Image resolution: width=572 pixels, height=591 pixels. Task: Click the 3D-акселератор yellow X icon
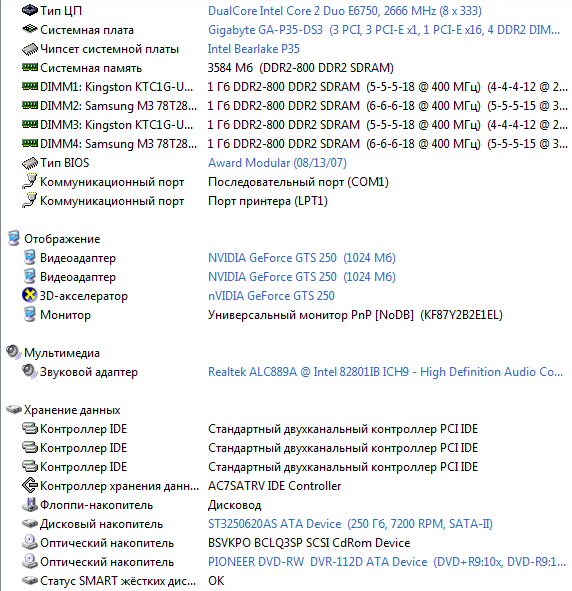click(29, 296)
